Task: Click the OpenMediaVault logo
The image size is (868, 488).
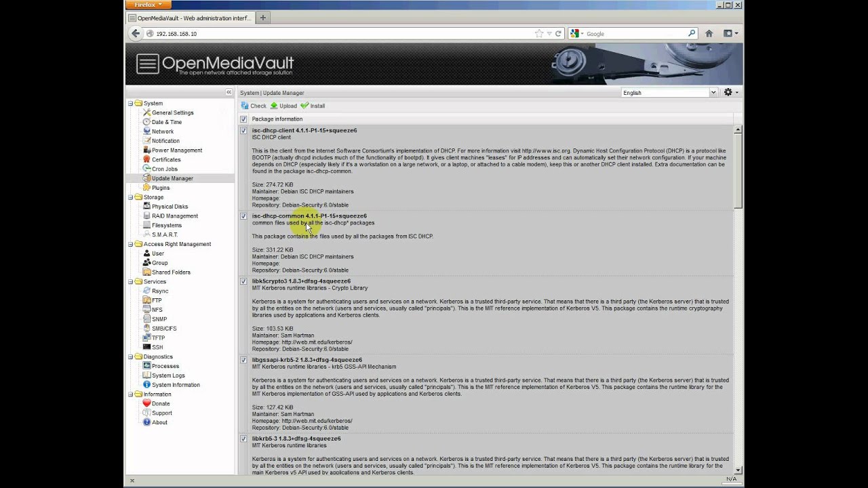Action: [216, 64]
